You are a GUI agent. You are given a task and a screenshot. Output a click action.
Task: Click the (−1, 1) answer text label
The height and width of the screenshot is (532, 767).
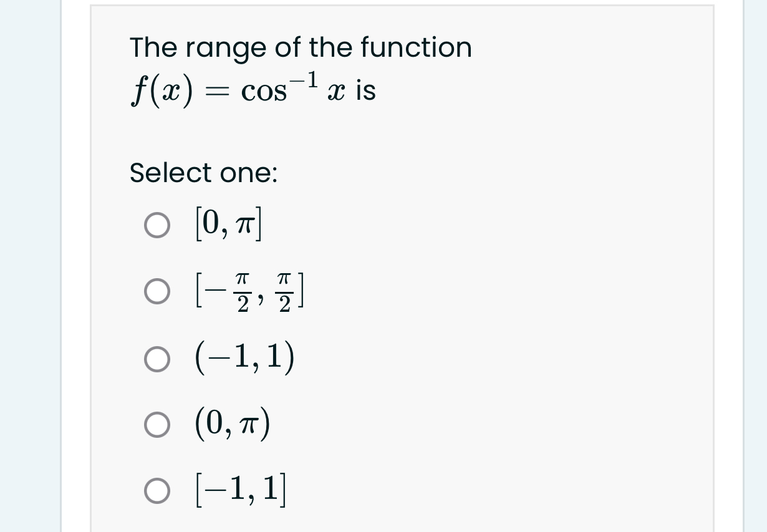pyautogui.click(x=244, y=358)
